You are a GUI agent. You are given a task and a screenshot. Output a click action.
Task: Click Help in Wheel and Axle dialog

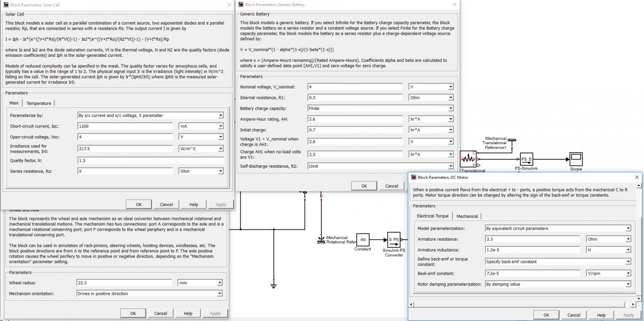click(x=188, y=313)
